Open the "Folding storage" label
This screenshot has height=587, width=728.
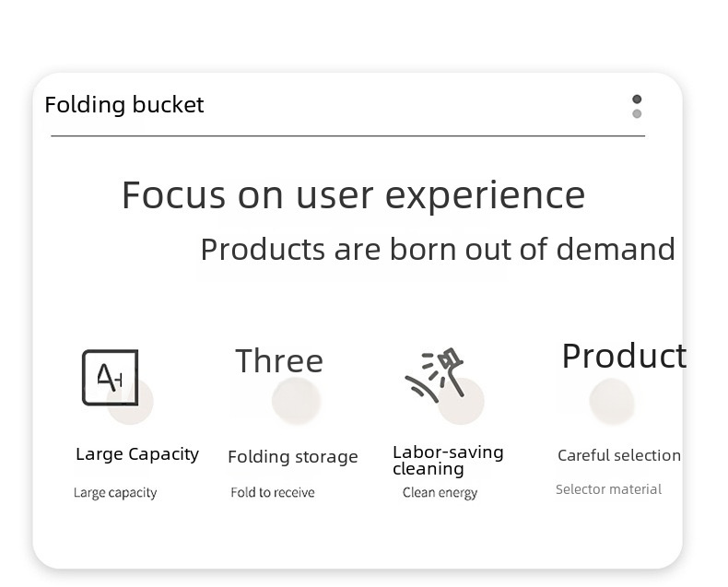pyautogui.click(x=292, y=457)
